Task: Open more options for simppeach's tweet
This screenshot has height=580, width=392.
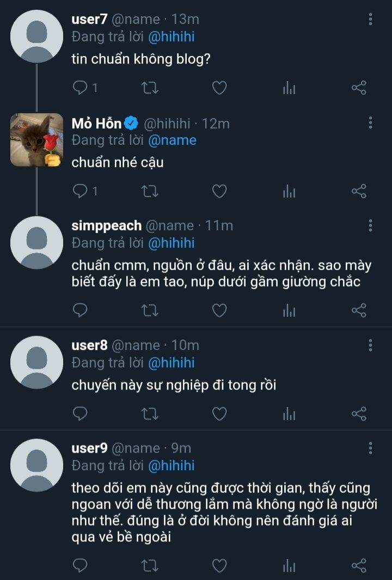Action: pos(370,225)
